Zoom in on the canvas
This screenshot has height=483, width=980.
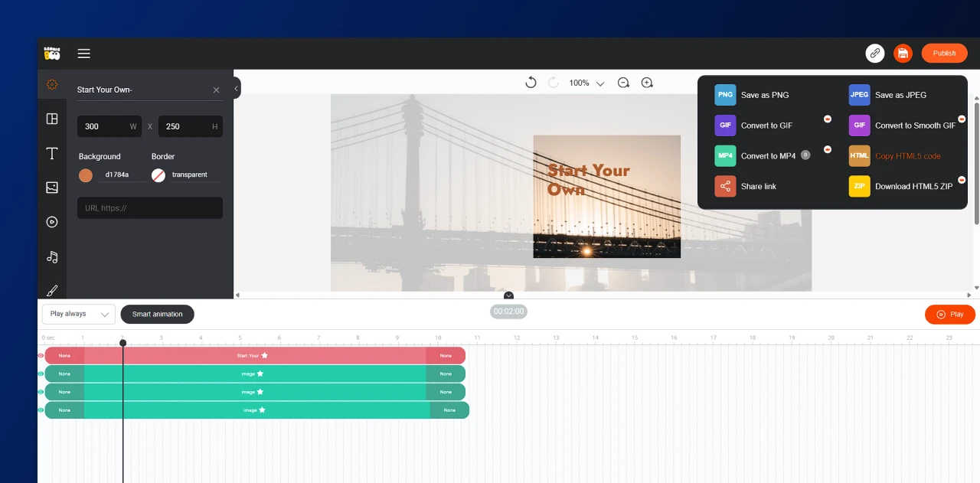647,83
